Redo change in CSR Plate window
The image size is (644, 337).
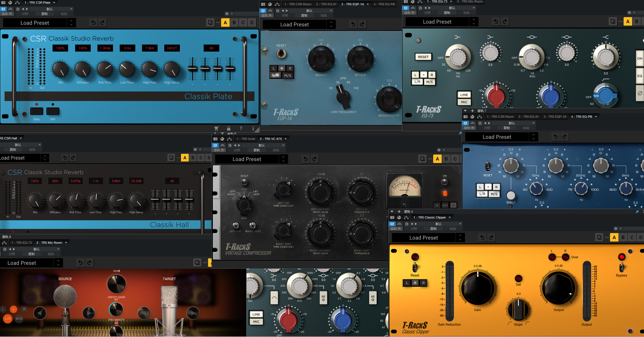pyautogui.click(x=102, y=23)
